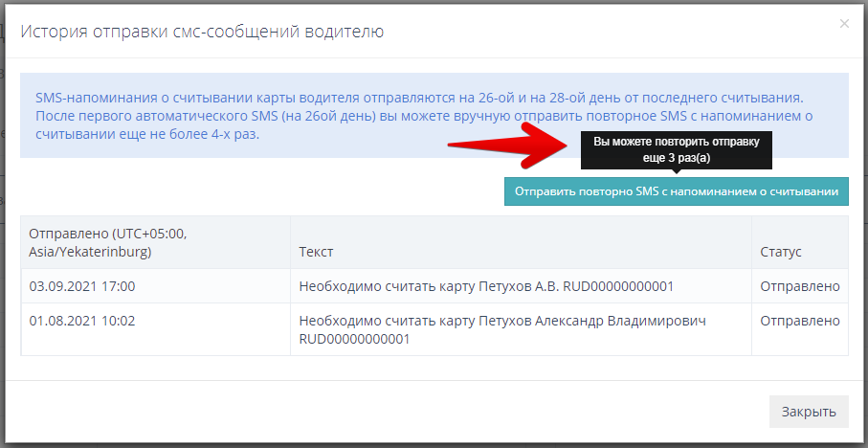Screen dimensions: 868x448
Task: Click the status of the 03.09.2021 message
Action: (799, 286)
